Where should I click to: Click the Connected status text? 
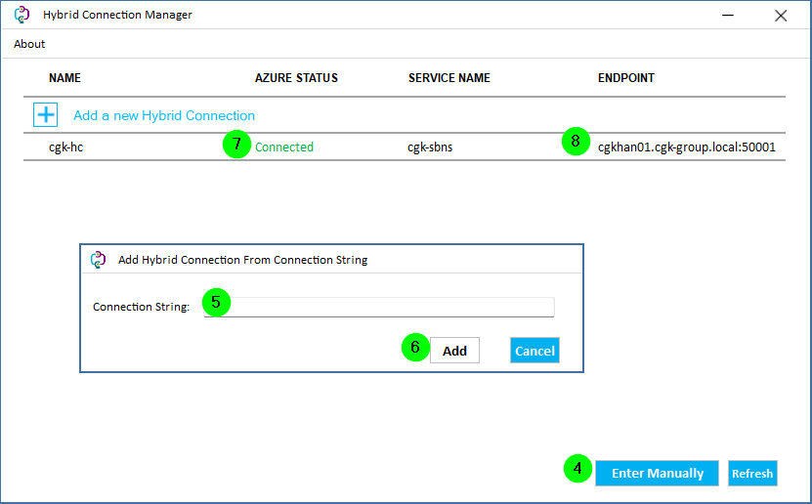[x=284, y=147]
